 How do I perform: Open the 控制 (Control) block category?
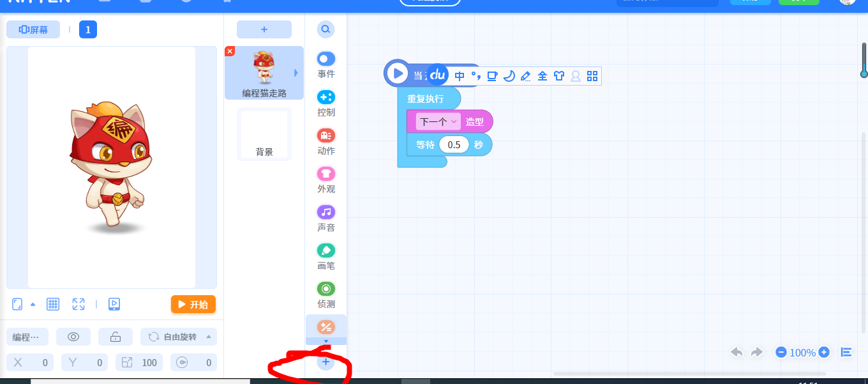coord(326,103)
